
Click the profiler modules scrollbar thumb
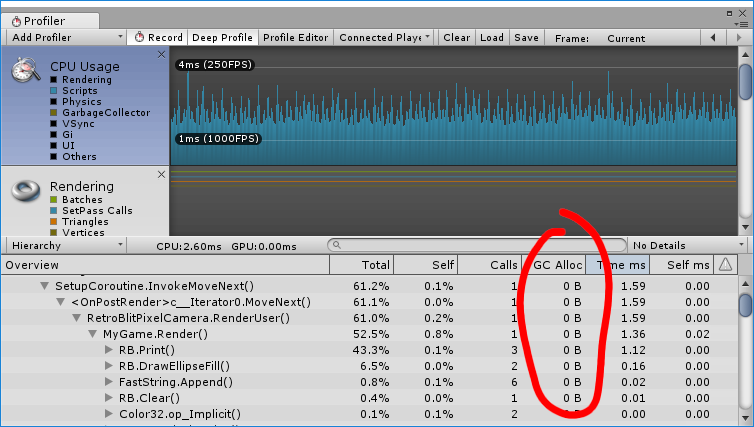[x=746, y=82]
